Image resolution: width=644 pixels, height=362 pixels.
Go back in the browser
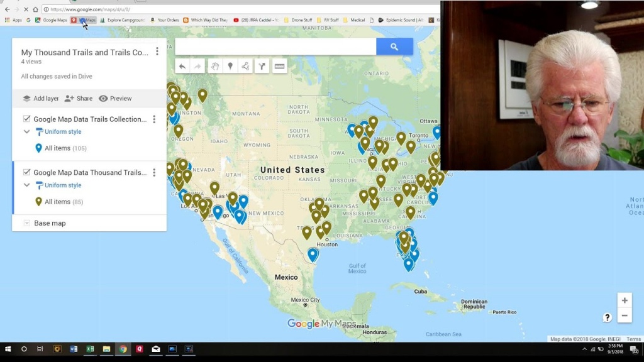(x=7, y=9)
